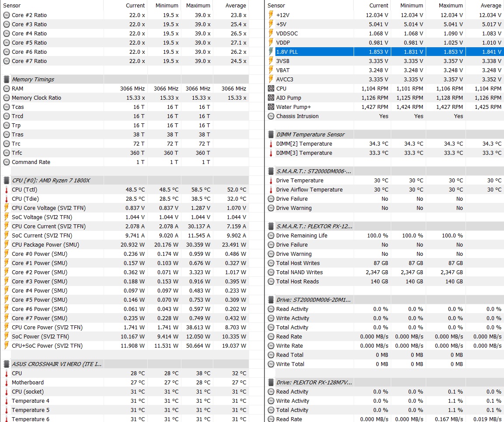Click the circle icon beside Total NAND Writes
This screenshot has height=422, width=504.
[x=271, y=272]
